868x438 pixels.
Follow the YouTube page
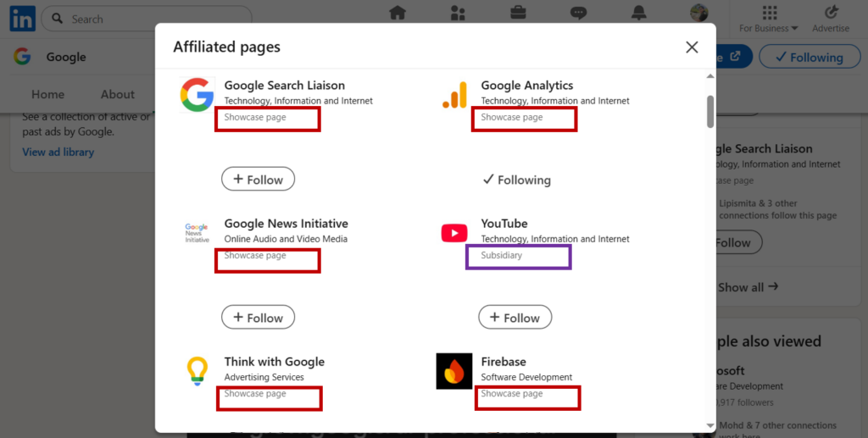pyautogui.click(x=515, y=318)
